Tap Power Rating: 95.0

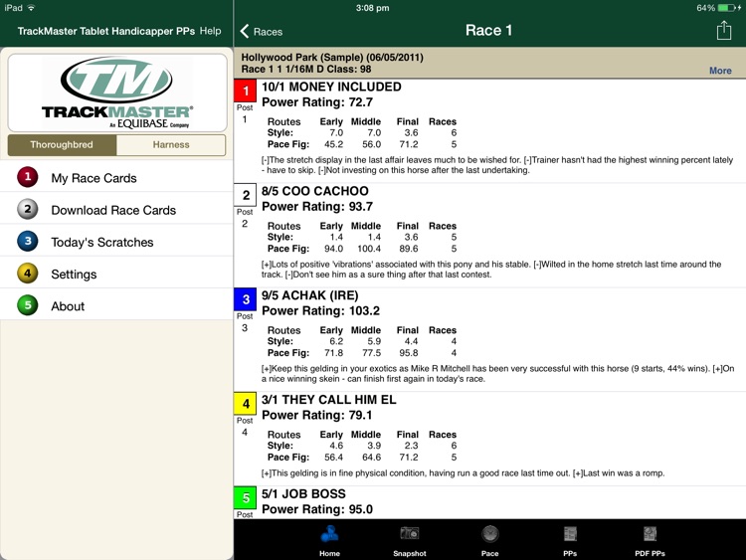[317, 509]
